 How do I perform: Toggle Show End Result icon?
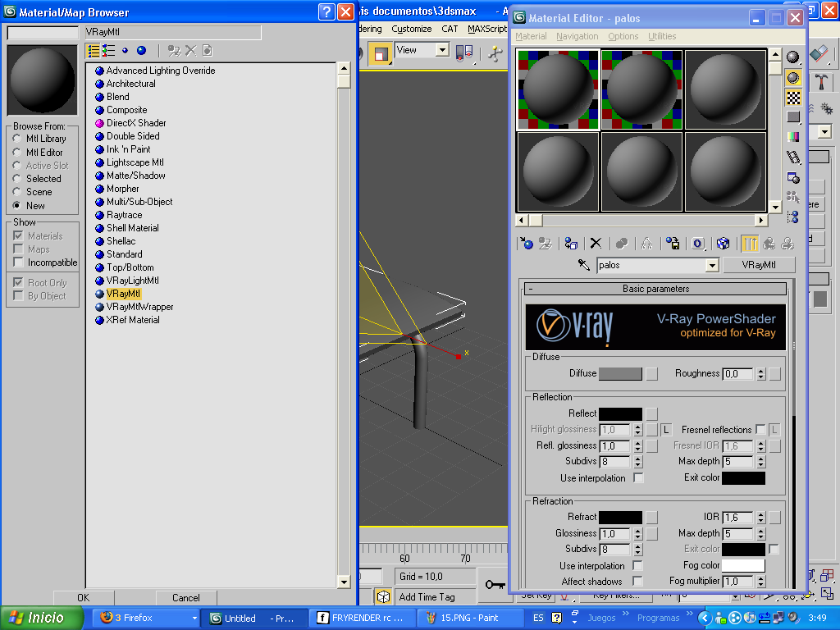[x=750, y=244]
